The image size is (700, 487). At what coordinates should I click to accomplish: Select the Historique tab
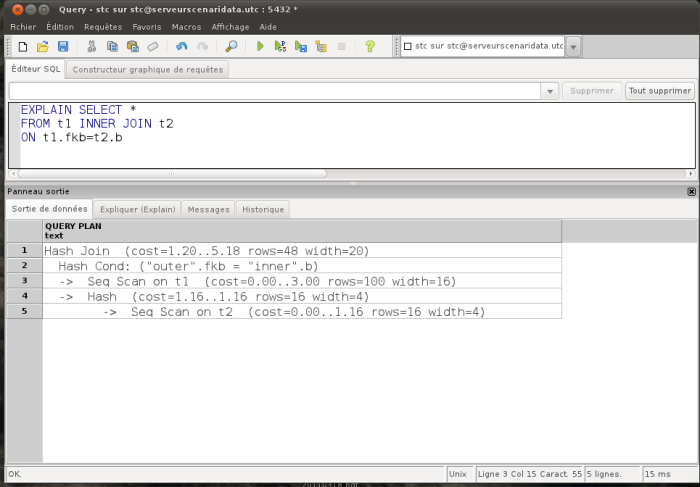pos(263,209)
